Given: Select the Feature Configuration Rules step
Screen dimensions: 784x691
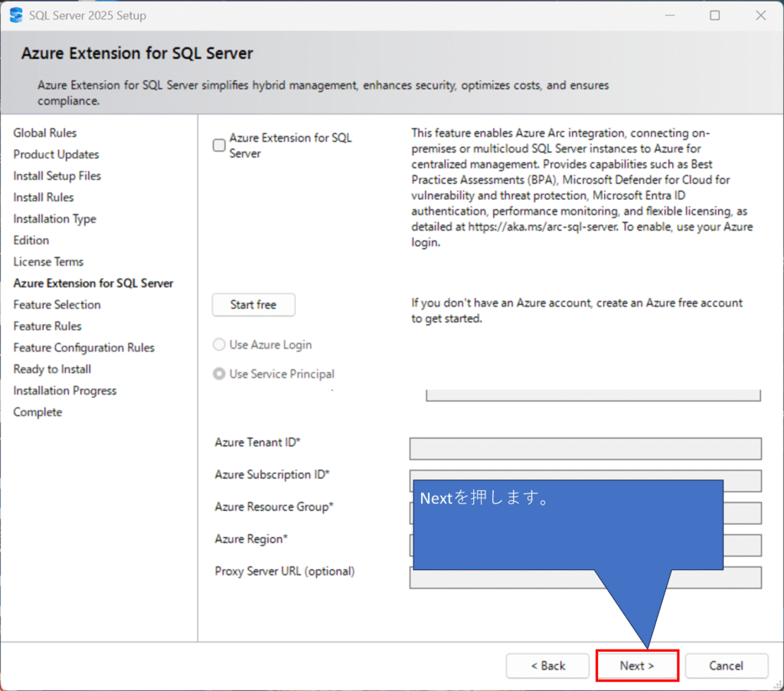Looking at the screenshot, I should pyautogui.click(x=84, y=348).
